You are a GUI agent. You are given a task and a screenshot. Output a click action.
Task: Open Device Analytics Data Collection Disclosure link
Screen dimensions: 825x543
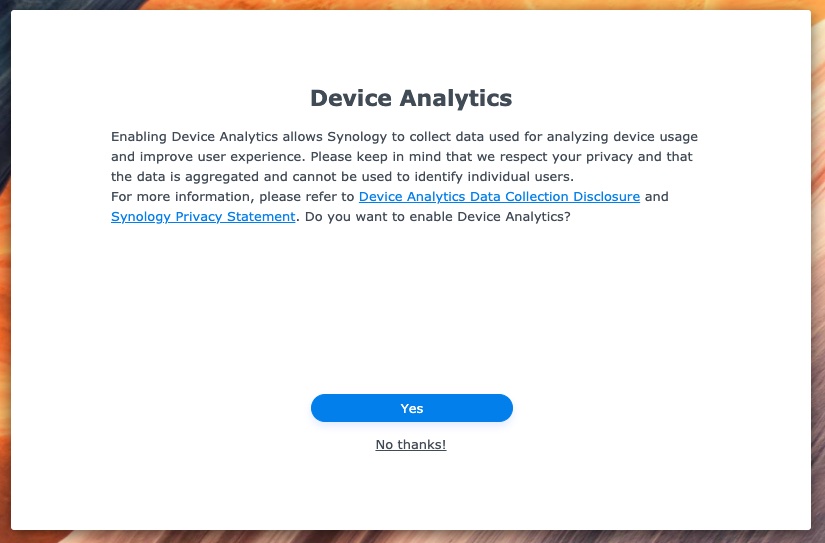tap(499, 196)
